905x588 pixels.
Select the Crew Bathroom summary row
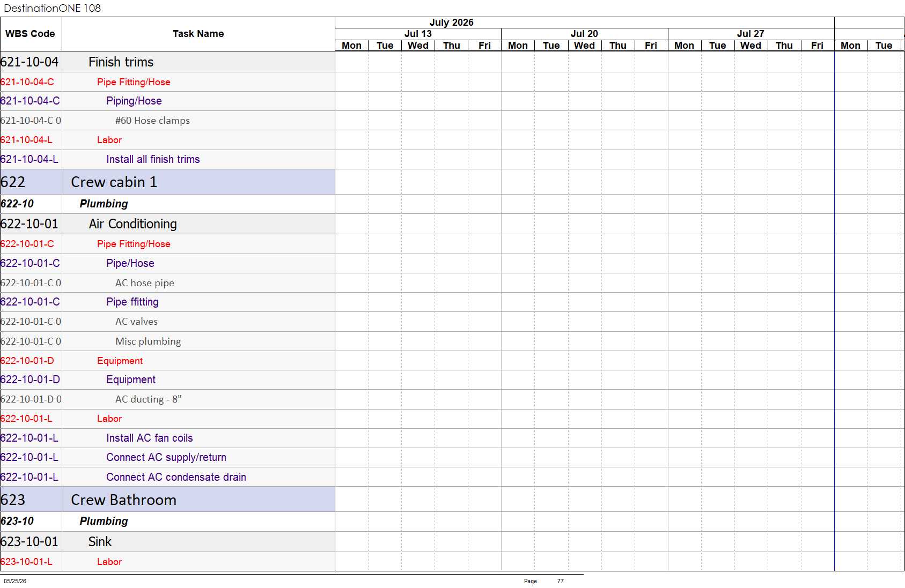point(167,500)
